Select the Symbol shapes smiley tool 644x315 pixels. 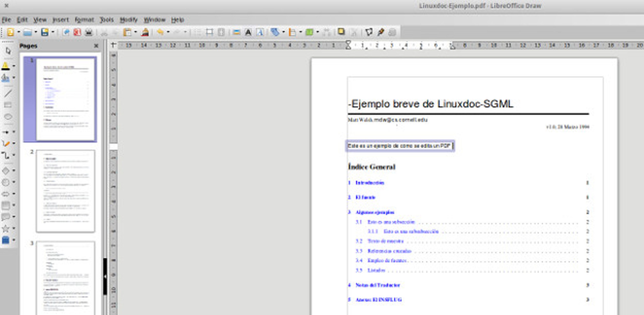(6, 182)
